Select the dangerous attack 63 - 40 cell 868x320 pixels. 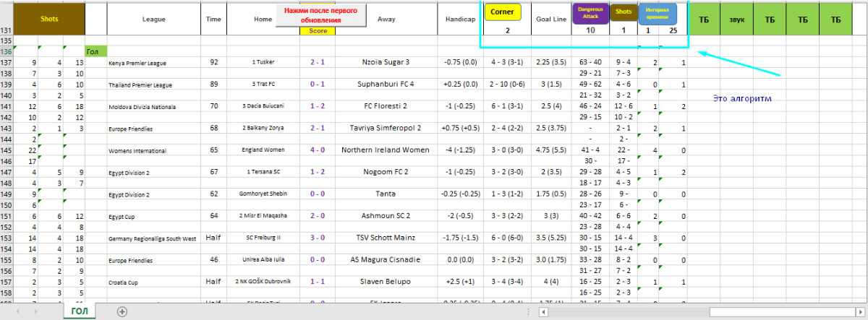coord(590,62)
